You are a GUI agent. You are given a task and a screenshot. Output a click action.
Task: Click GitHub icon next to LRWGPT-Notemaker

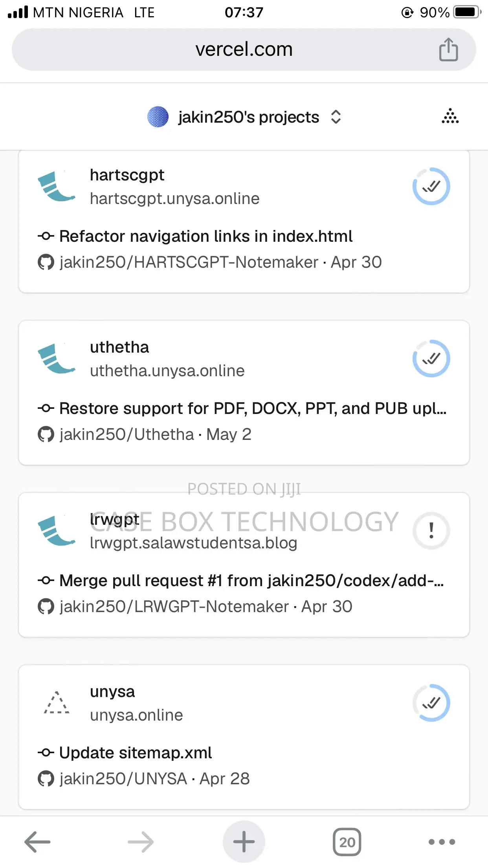tap(46, 607)
